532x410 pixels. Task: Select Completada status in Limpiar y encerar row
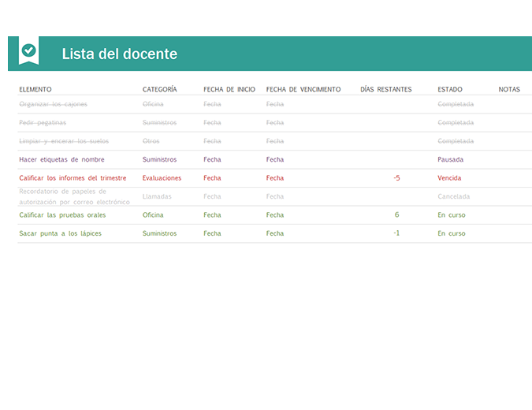tap(456, 141)
